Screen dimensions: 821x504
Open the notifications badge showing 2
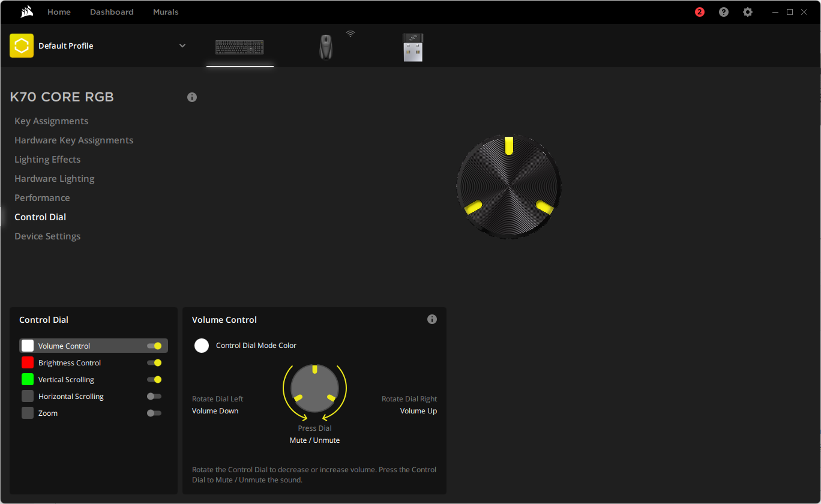pos(700,12)
